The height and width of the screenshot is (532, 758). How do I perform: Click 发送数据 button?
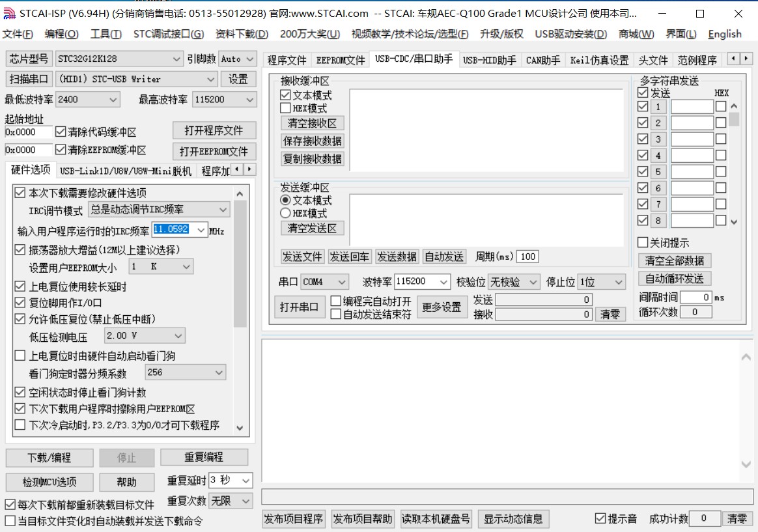[397, 257]
